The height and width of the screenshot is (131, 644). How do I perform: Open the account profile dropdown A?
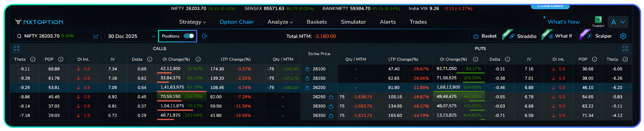point(618,22)
